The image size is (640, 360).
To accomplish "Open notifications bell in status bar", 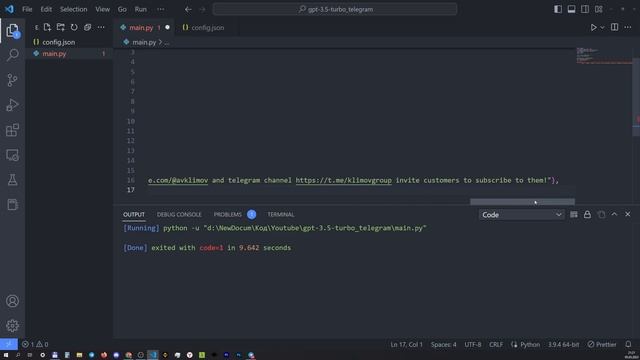I will pyautogui.click(x=629, y=344).
